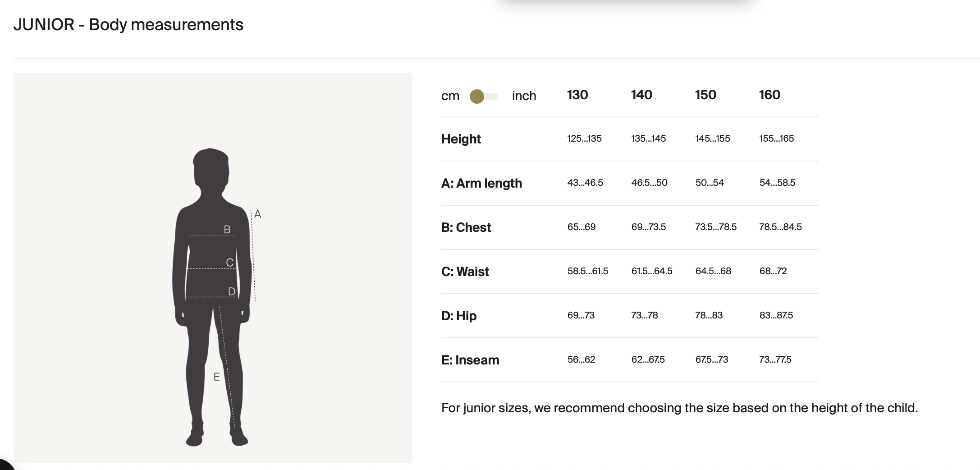Screen dimensions: 980x470
Task: Click the "E: Inseam" row label
Action: click(470, 360)
